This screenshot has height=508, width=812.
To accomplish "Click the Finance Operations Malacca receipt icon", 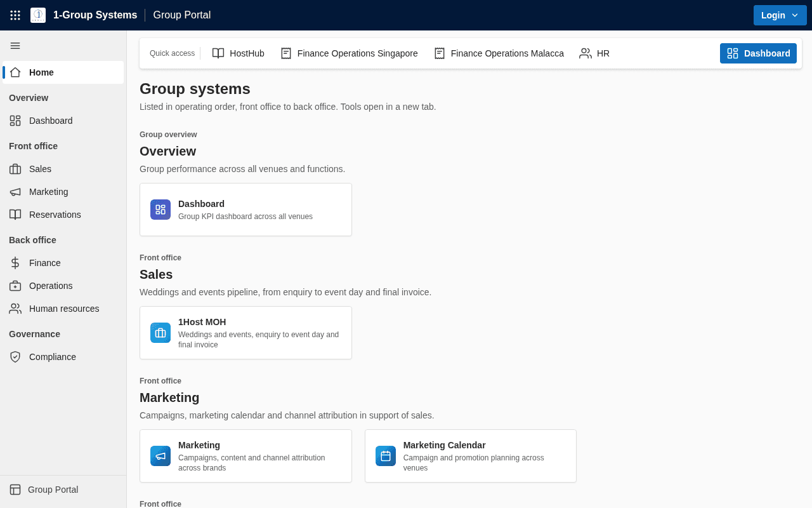I will pyautogui.click(x=440, y=53).
